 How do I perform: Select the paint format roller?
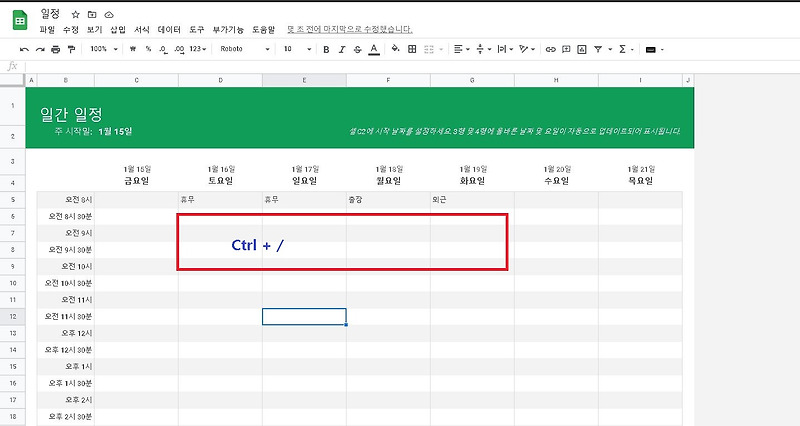pos(71,49)
